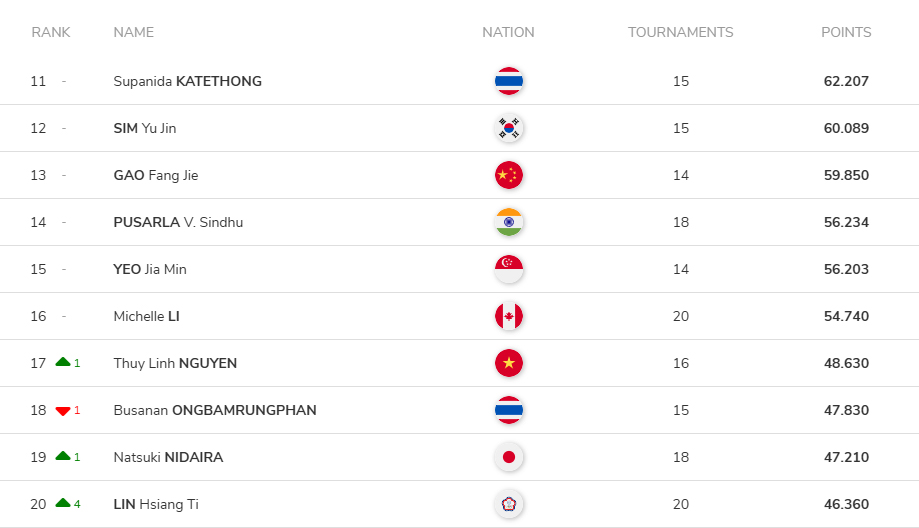This screenshot has width=919, height=528.
Task: Click South Korea flag beside SIM Yu Jin
Action: tap(509, 128)
